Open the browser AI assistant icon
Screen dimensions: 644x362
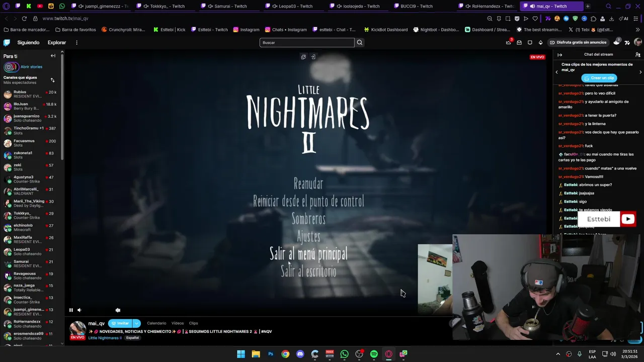click(624, 19)
